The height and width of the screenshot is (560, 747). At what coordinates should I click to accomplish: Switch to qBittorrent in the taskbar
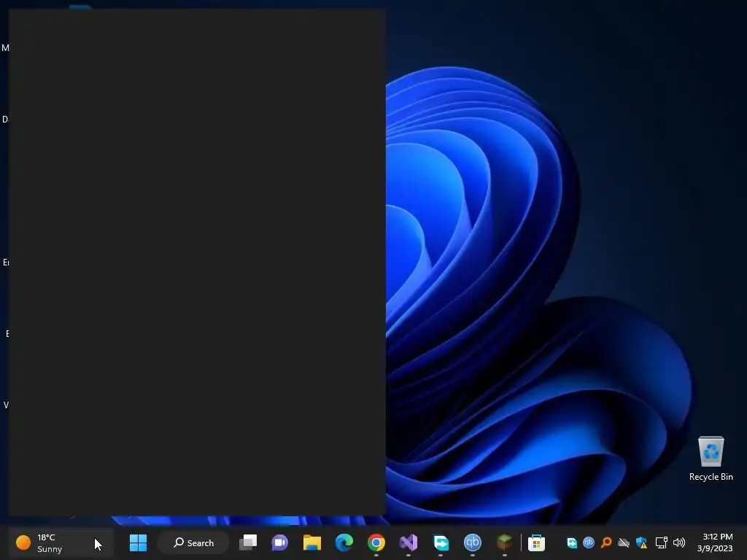point(473,542)
